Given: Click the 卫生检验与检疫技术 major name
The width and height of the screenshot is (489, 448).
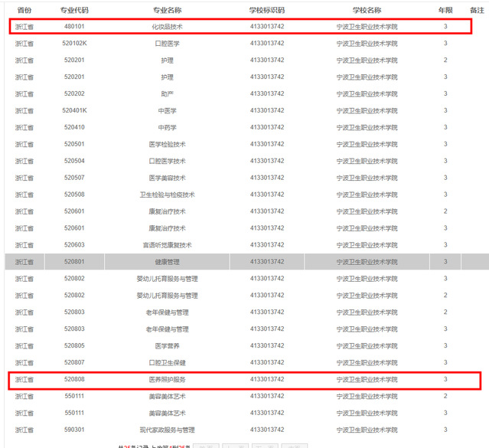Looking at the screenshot, I should coord(167,195).
